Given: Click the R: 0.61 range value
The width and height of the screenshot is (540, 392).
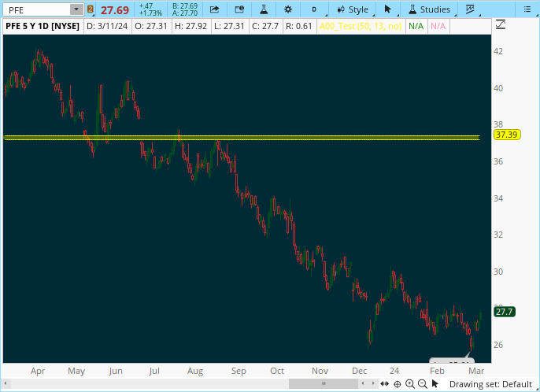Looking at the screenshot, I should tap(299, 26).
